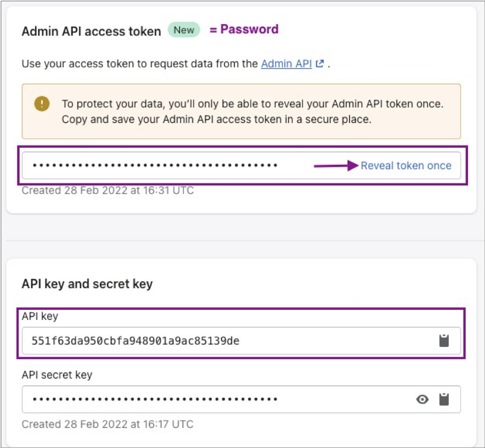Image resolution: width=485 pixels, height=448 pixels.
Task: Click into the API key value field
Action: 241,341
